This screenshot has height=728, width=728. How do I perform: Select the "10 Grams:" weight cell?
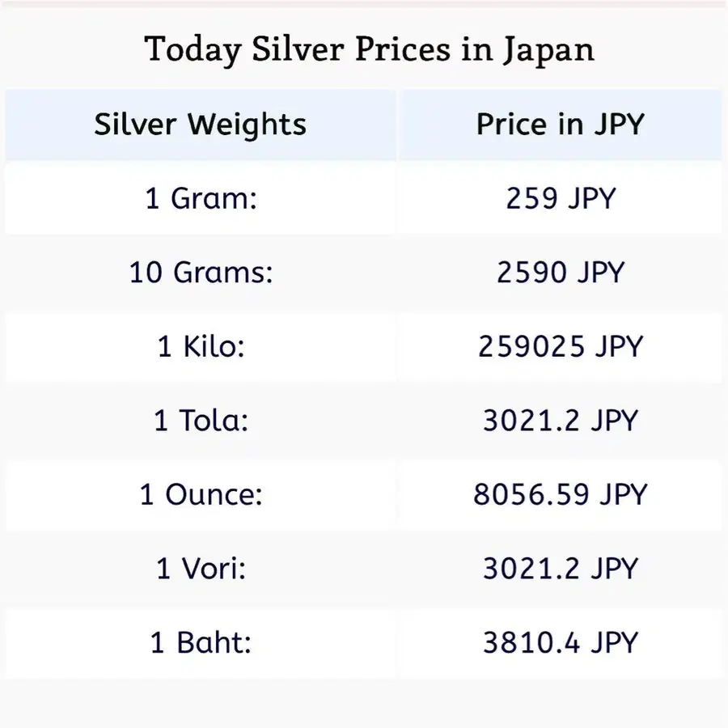tap(201, 273)
